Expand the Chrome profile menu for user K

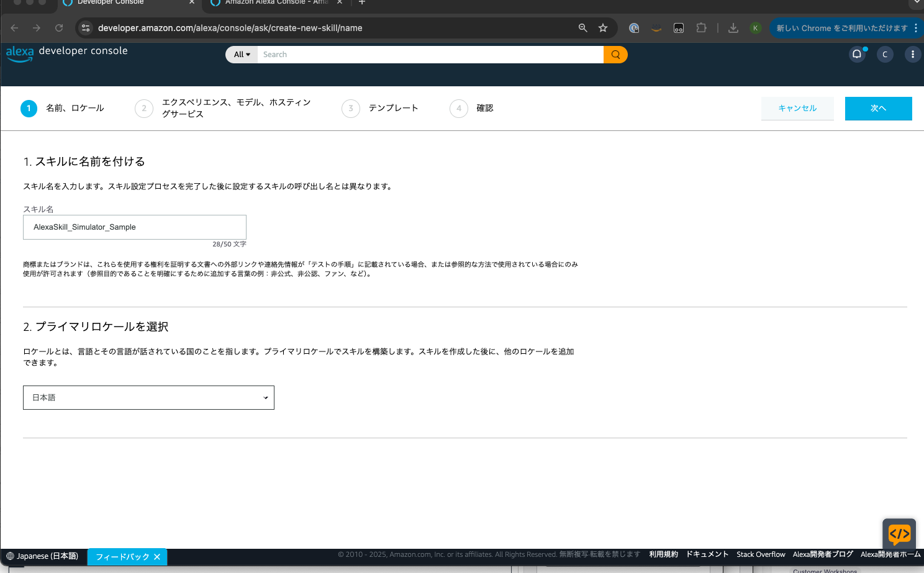point(755,27)
